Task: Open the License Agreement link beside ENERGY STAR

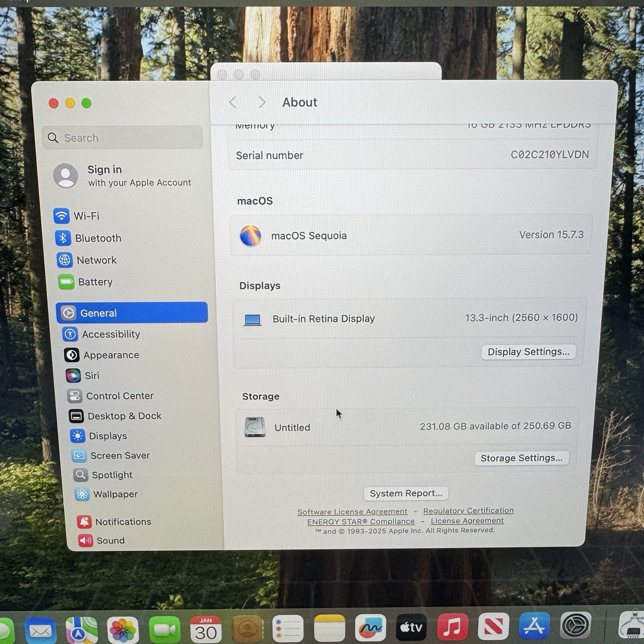Action: point(467,520)
